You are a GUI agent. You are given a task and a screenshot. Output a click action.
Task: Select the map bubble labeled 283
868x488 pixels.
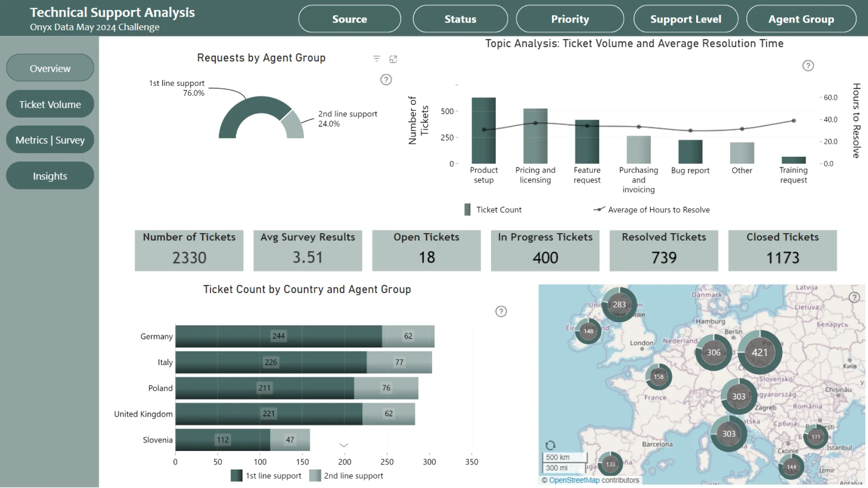(x=619, y=305)
